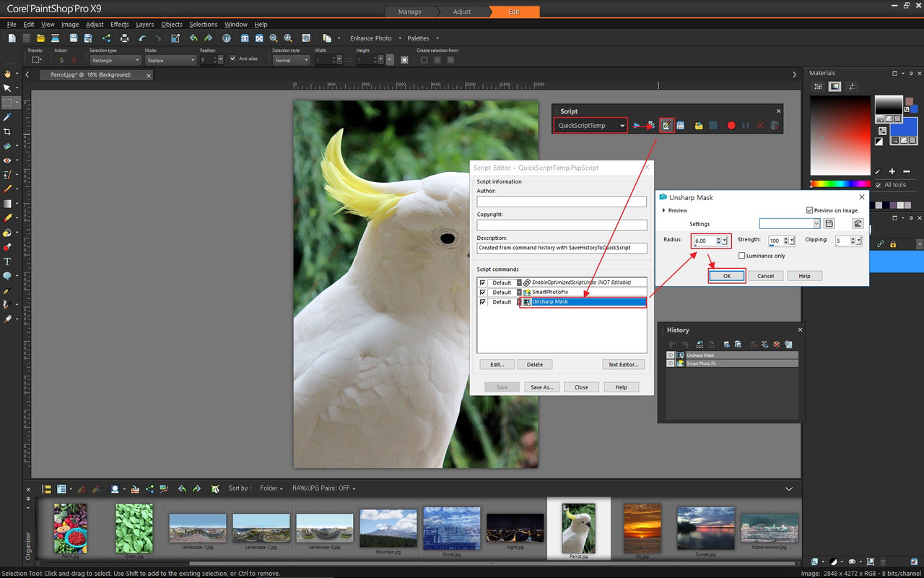Image resolution: width=924 pixels, height=578 pixels.
Task: Expand the Preview section in Unsharp Mask
Action: tap(664, 211)
